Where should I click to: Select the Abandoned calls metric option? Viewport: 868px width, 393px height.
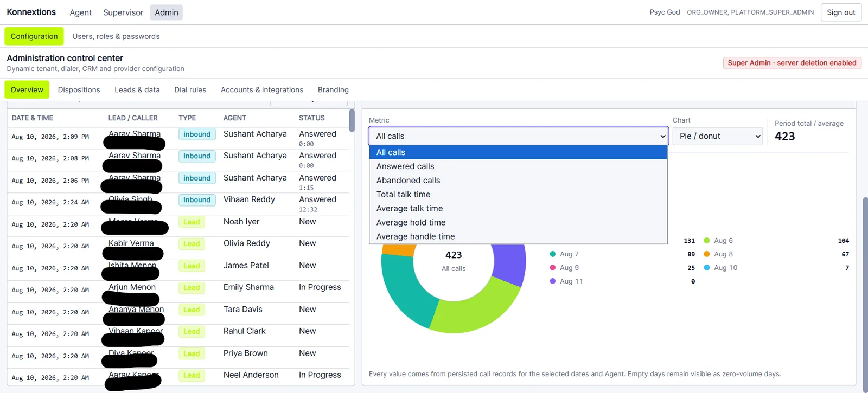[x=518, y=181]
